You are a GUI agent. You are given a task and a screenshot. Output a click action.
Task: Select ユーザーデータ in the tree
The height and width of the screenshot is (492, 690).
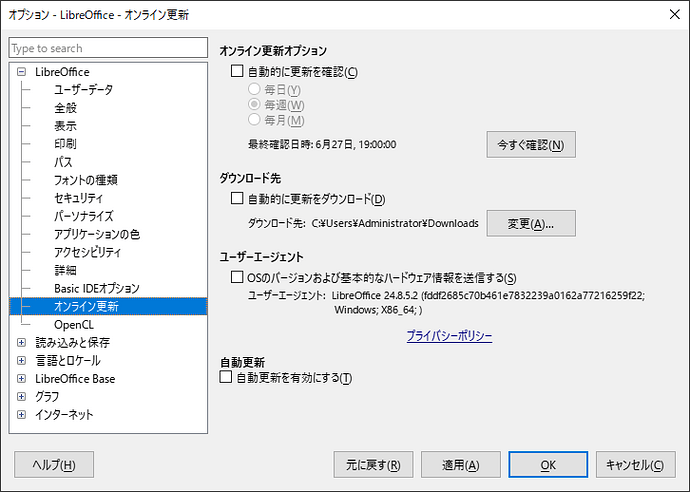pyautogui.click(x=84, y=90)
